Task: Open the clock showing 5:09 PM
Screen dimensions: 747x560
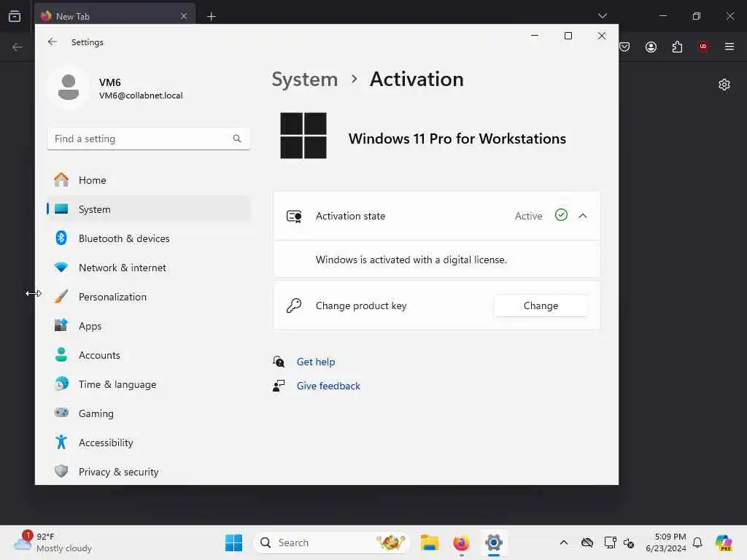Action: (665, 542)
